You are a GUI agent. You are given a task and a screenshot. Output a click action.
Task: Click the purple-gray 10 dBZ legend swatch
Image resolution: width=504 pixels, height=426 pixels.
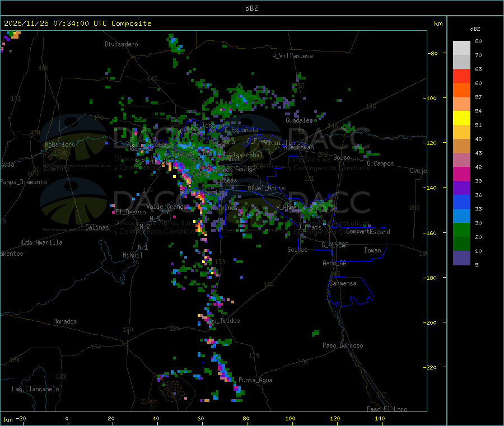click(x=461, y=258)
